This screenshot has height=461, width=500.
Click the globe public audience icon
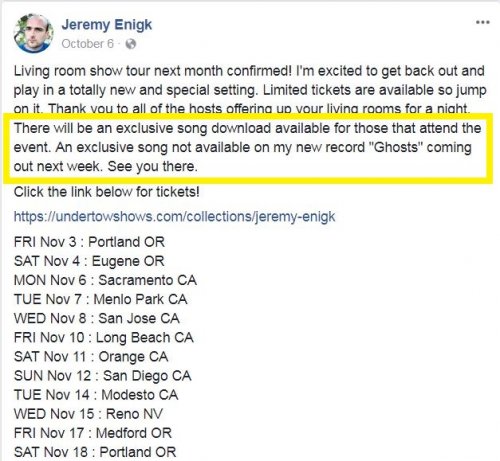point(131,44)
